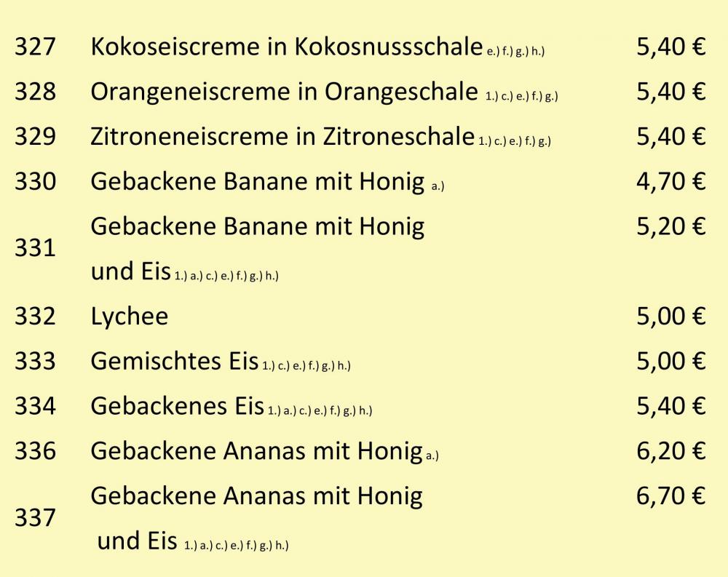Image resolution: width=728 pixels, height=577 pixels.
Task: Click allergen codes after Gebackenes Eis
Action: coord(320,411)
